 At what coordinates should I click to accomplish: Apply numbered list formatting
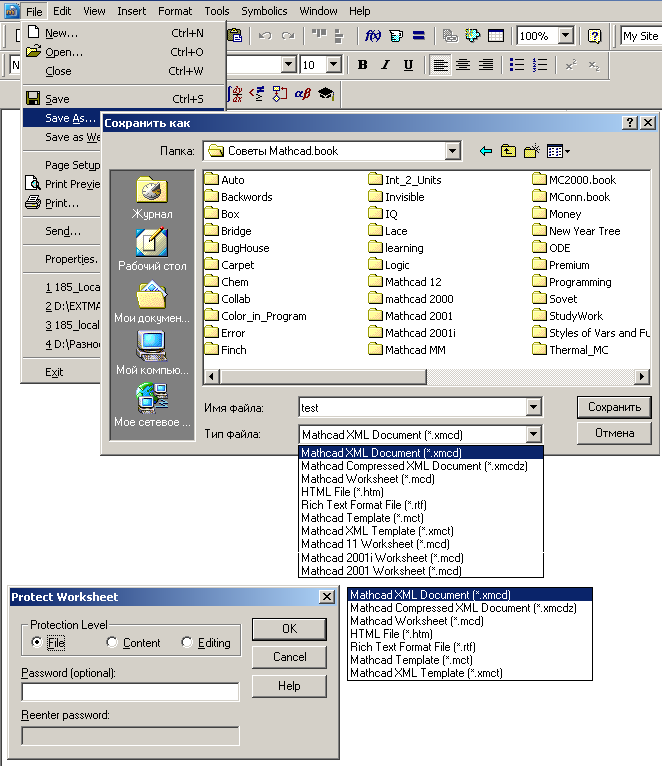coord(540,64)
